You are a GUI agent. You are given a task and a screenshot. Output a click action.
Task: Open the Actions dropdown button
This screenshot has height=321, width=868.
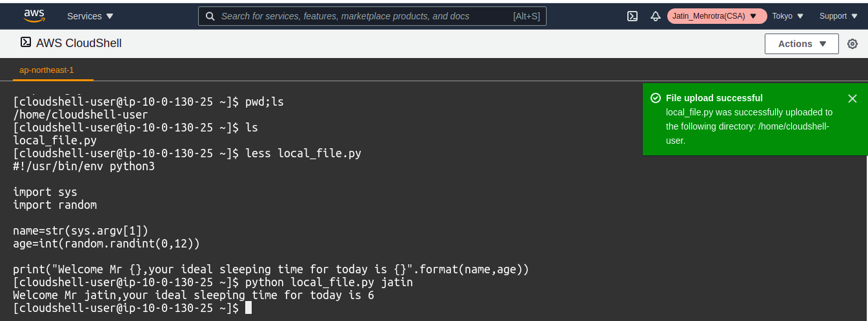click(x=802, y=44)
